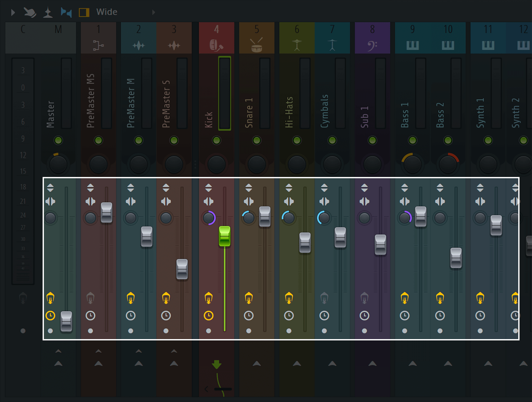This screenshot has width=532, height=402.
Task: Mute the PreMaster MS track
Action: [98, 140]
